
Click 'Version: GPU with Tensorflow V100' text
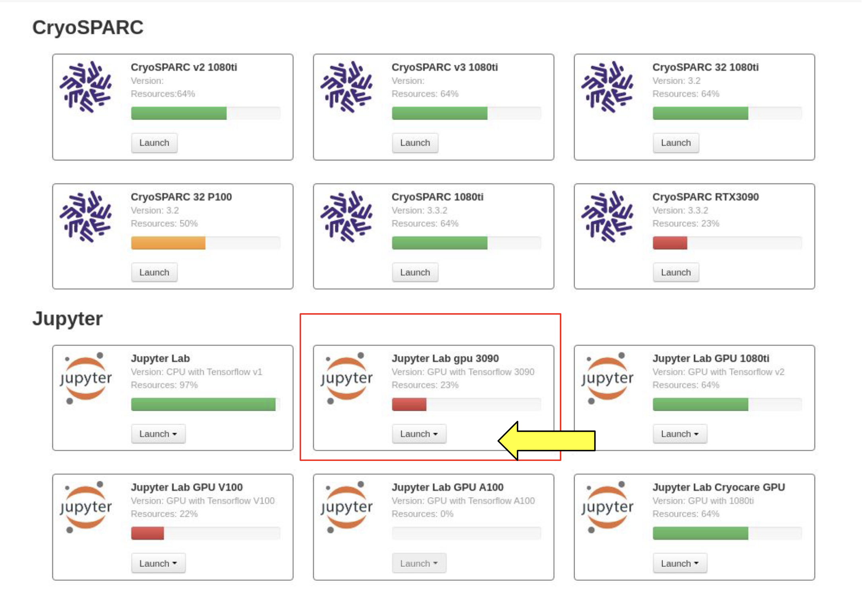pos(203,501)
